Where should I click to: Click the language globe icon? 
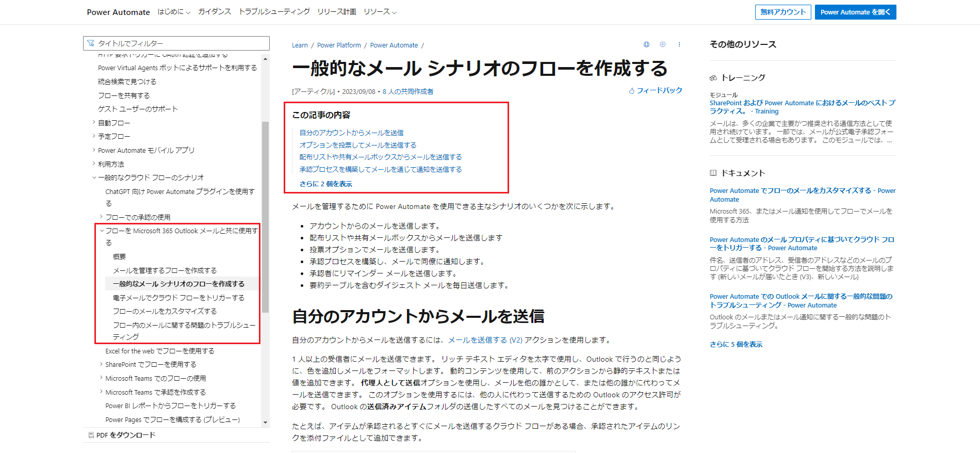[x=646, y=44]
